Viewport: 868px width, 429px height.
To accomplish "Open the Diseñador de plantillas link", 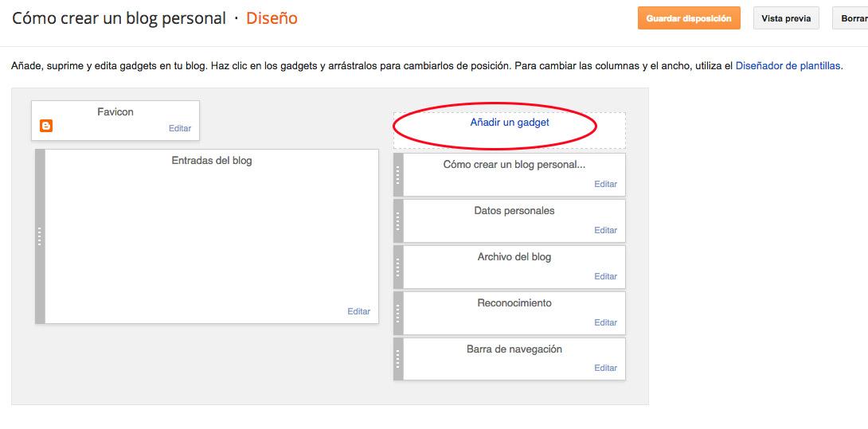I will pyautogui.click(x=788, y=66).
